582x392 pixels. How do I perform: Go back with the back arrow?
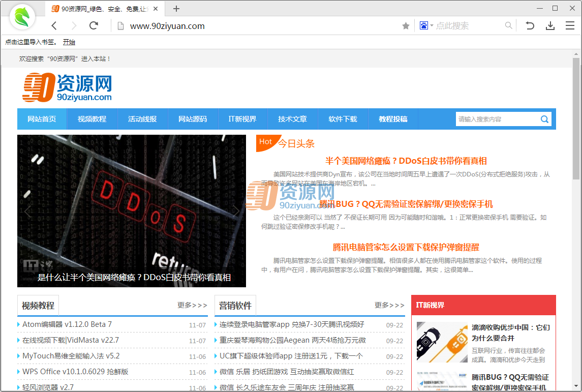click(x=54, y=25)
